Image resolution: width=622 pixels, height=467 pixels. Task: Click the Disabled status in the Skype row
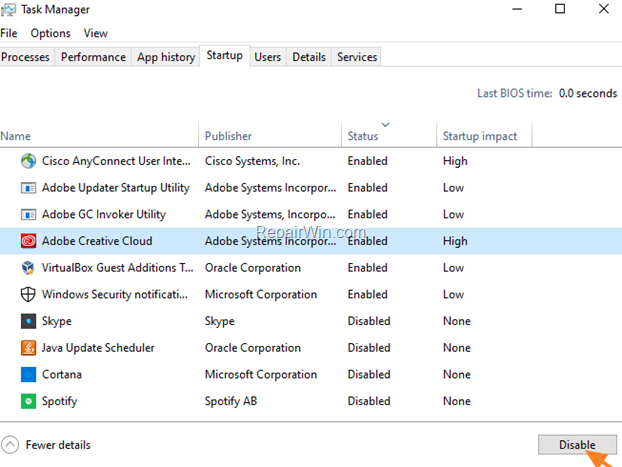click(x=369, y=321)
